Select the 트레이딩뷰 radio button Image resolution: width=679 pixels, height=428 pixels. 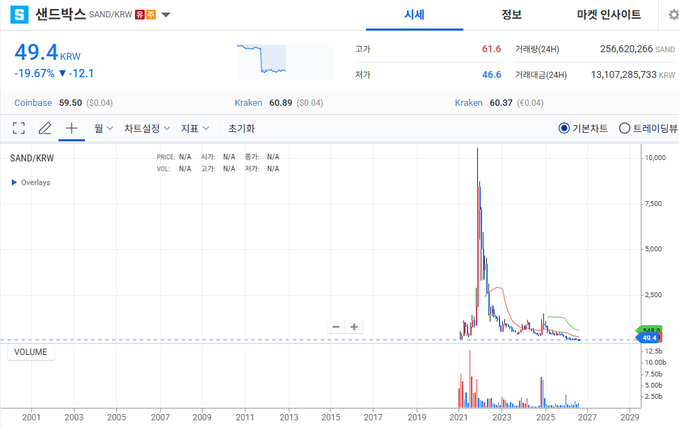624,128
